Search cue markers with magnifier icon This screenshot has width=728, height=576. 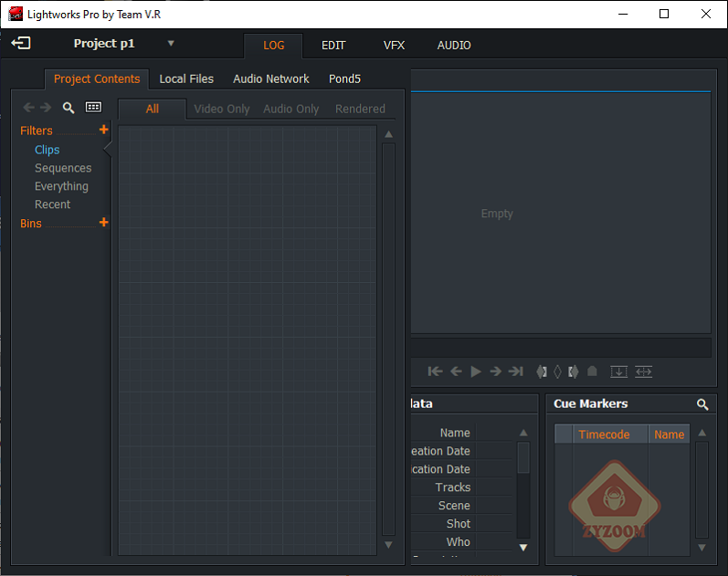[x=702, y=404]
